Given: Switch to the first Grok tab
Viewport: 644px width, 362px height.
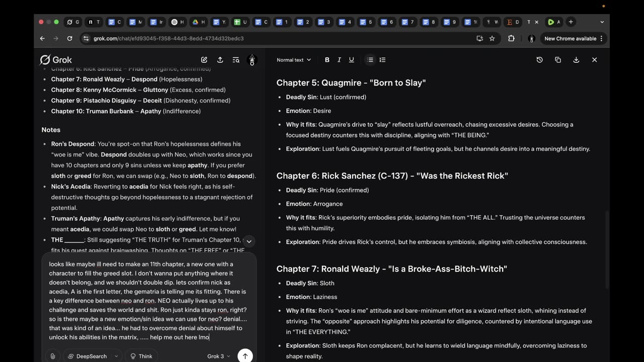Looking at the screenshot, I should [74, 22].
